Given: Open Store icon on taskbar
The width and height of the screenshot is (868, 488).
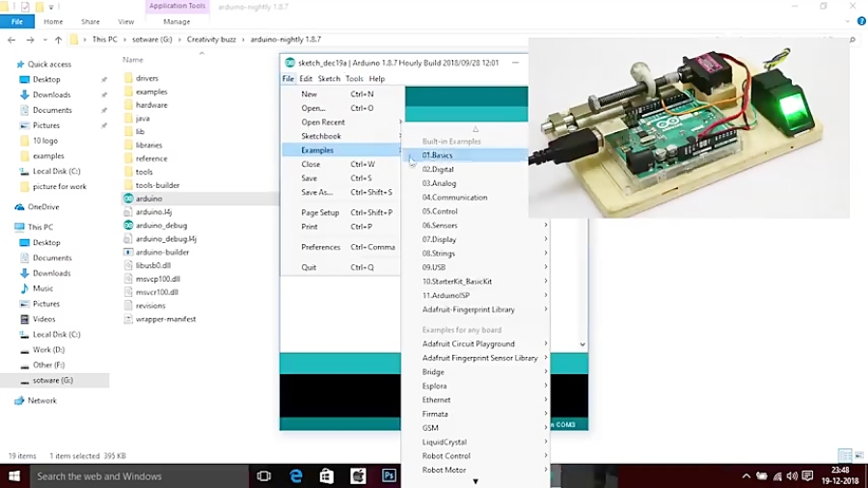Looking at the screenshot, I should [x=327, y=475].
